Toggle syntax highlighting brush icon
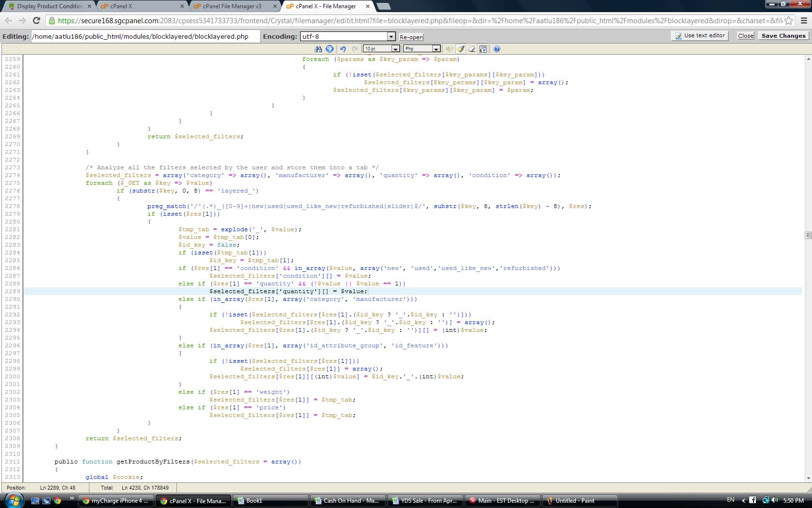Screen dimensions: 812x508 [461, 49]
